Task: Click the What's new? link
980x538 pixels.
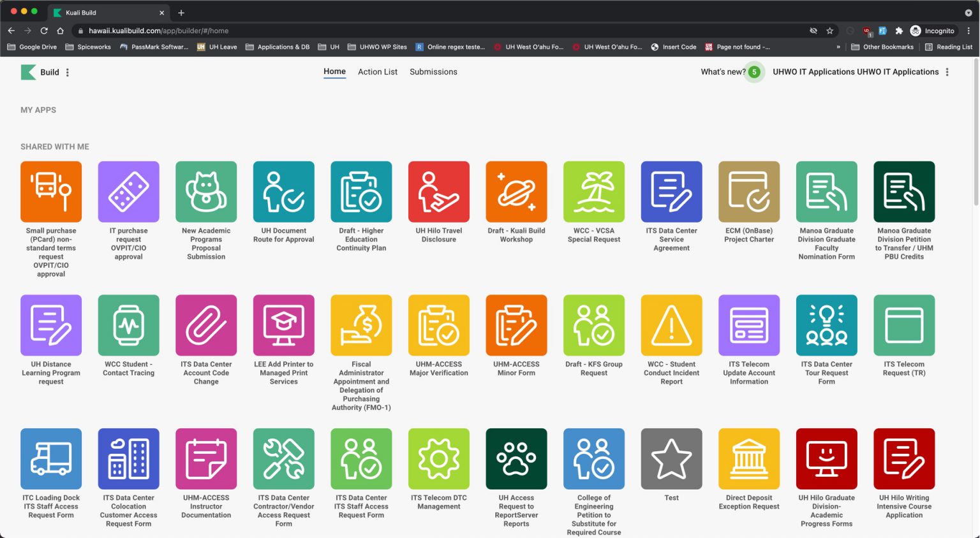Action: pos(723,72)
